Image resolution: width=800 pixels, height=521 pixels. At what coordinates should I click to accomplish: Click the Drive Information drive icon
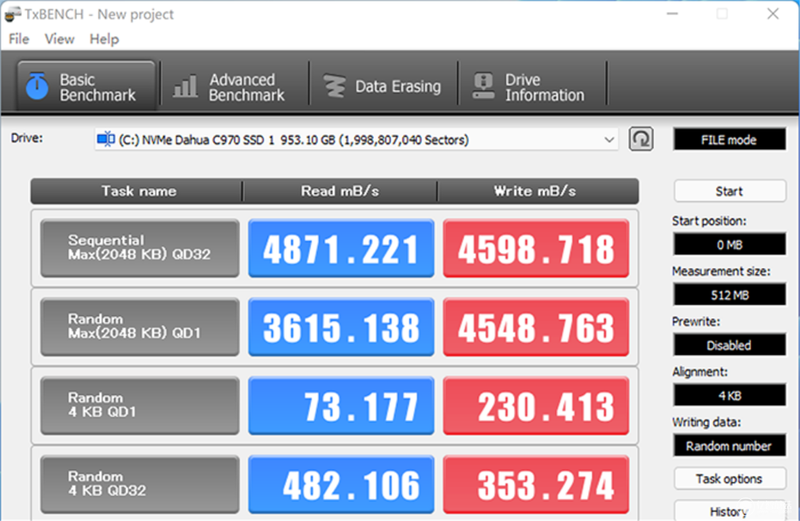click(x=483, y=86)
